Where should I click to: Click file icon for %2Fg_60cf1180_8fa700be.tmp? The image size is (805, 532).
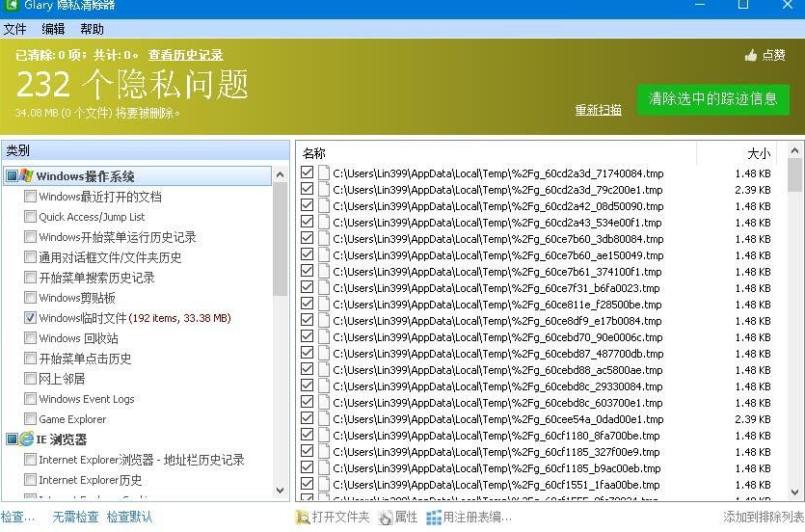point(323,436)
